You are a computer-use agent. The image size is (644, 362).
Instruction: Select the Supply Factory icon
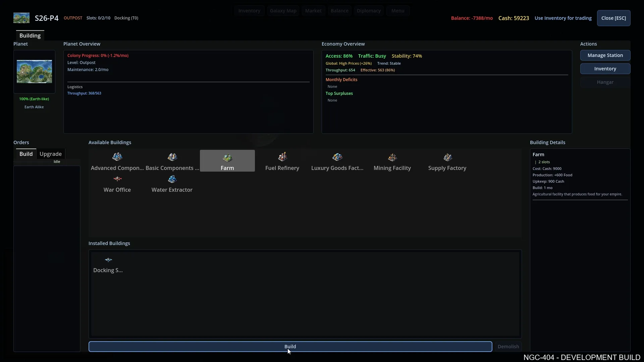click(x=447, y=157)
